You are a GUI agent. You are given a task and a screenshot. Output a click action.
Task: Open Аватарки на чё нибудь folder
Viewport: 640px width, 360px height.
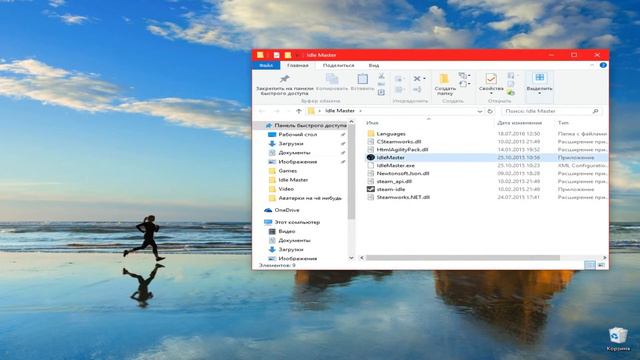click(310, 198)
